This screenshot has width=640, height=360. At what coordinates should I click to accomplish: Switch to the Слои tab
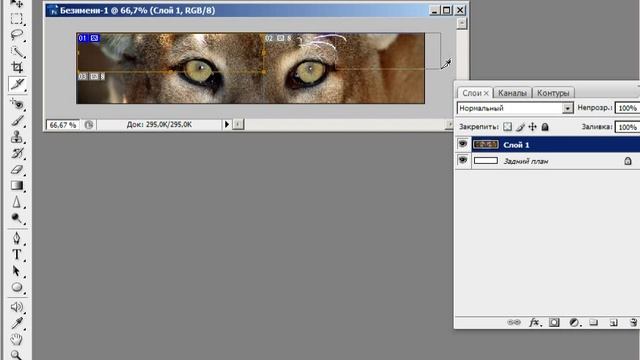pos(472,93)
